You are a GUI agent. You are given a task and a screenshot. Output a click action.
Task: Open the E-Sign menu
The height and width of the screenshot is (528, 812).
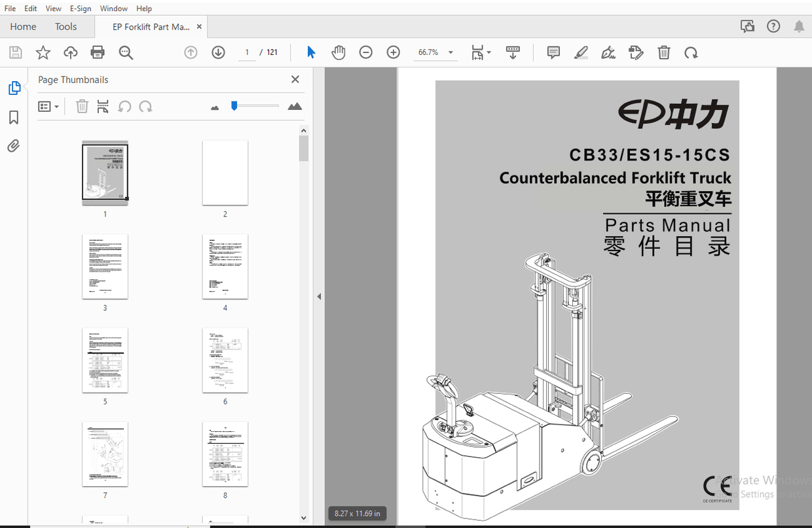80,8
